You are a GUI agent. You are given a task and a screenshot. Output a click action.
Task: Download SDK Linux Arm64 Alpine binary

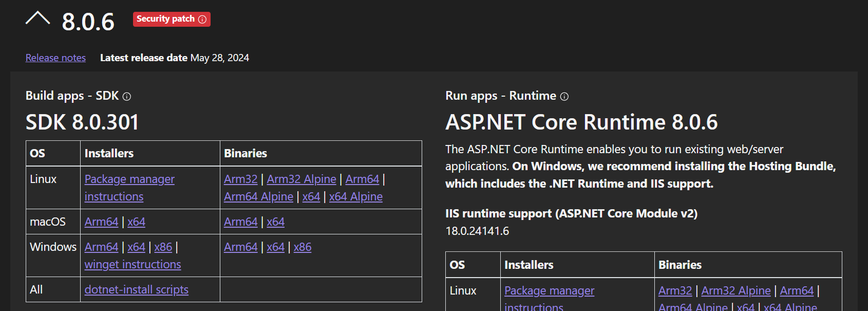coord(258,196)
